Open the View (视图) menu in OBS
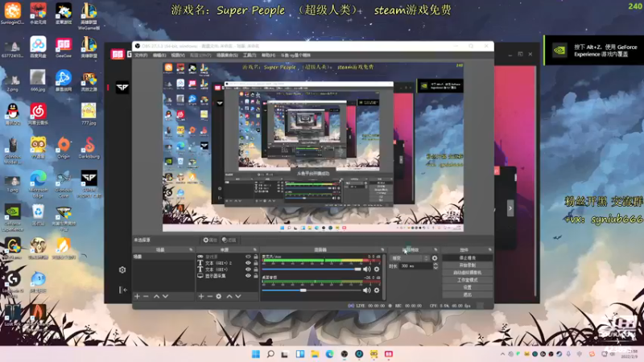 pos(177,55)
